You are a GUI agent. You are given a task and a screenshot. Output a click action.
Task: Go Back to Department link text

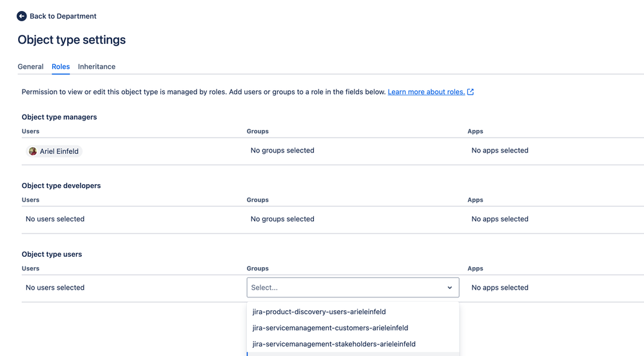[63, 16]
